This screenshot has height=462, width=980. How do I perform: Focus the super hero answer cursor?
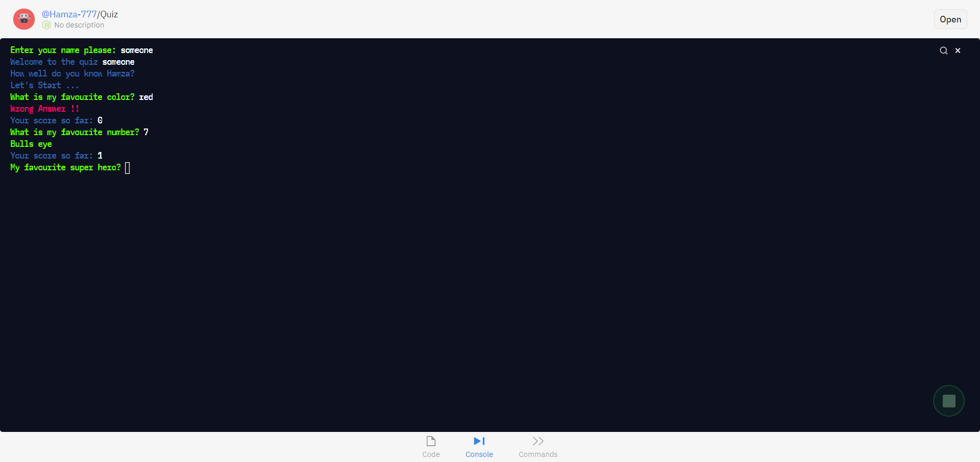[x=128, y=168]
